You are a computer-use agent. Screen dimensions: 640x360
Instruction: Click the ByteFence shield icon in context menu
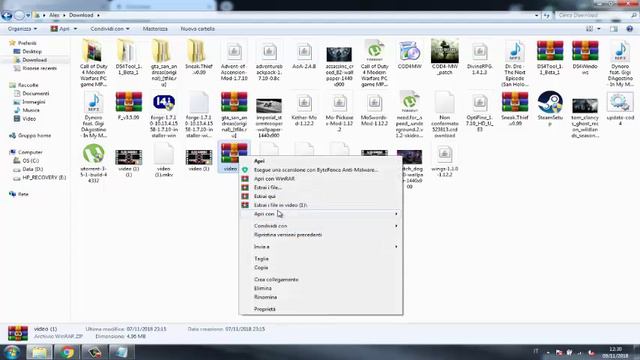coord(245,170)
